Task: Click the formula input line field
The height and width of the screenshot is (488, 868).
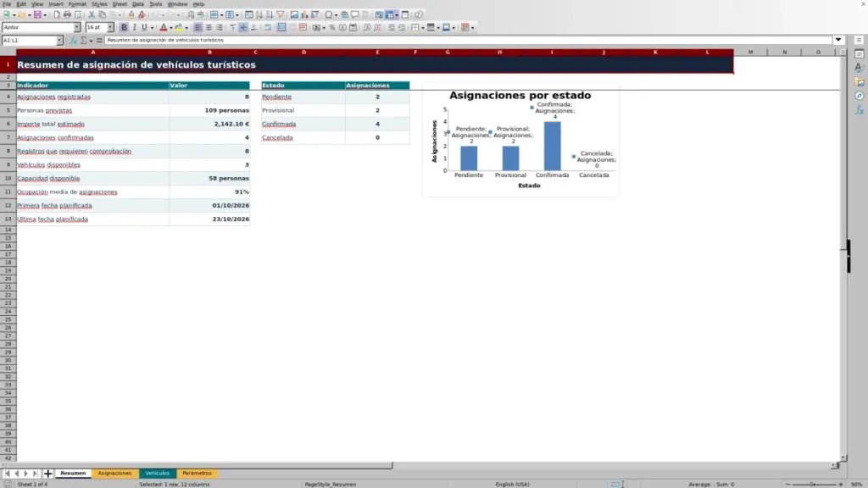Action: pos(468,40)
